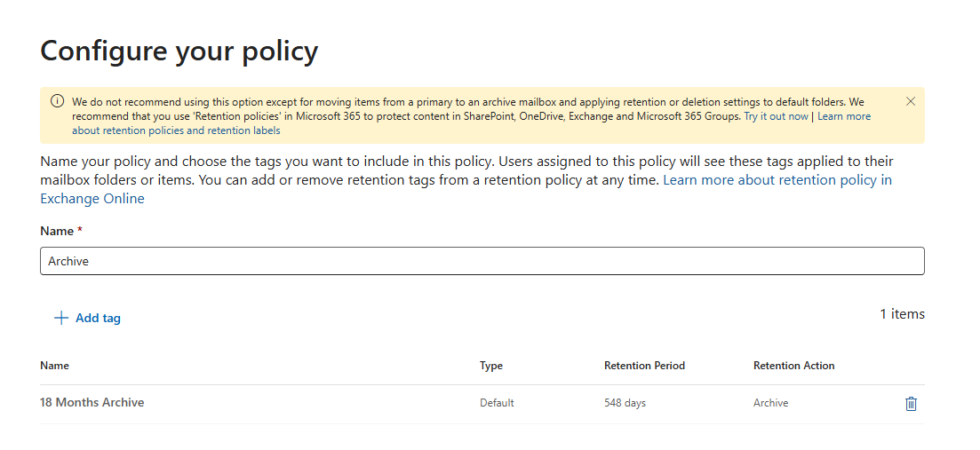The height and width of the screenshot is (450, 980).
Task: Open Learn more about Exchange Online retention link
Action: pyautogui.click(x=466, y=189)
